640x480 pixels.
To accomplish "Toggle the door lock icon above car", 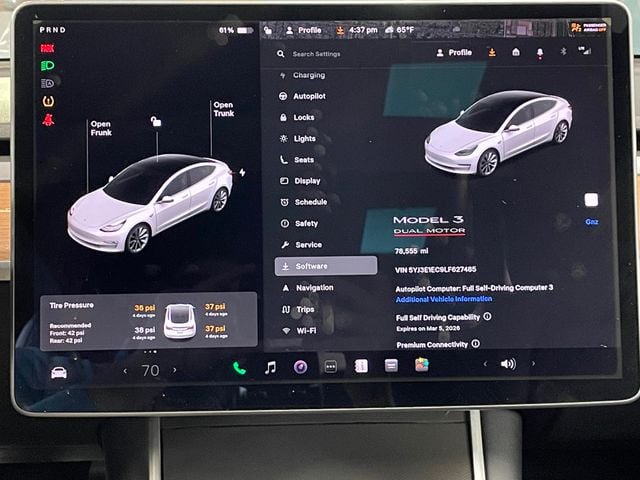I will tap(156, 122).
